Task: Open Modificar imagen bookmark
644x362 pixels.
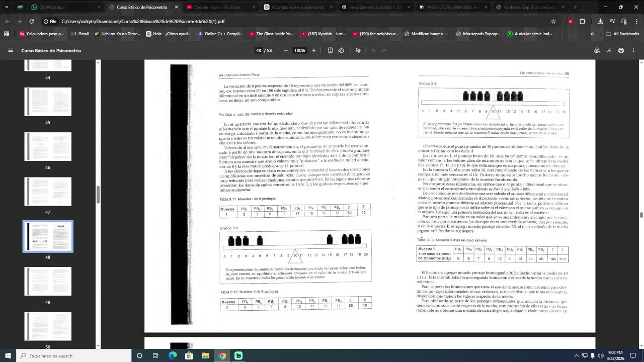Action: [x=426, y=34]
